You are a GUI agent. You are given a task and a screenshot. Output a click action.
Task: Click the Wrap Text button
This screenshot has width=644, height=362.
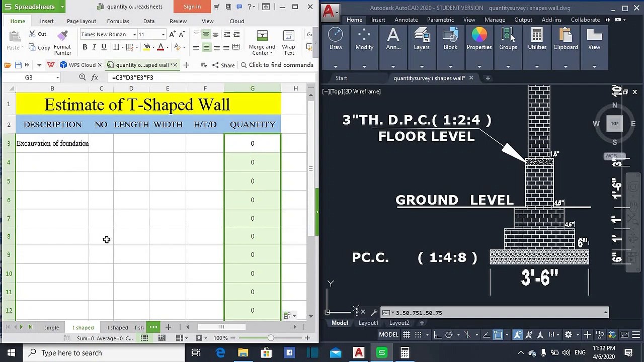(x=289, y=43)
